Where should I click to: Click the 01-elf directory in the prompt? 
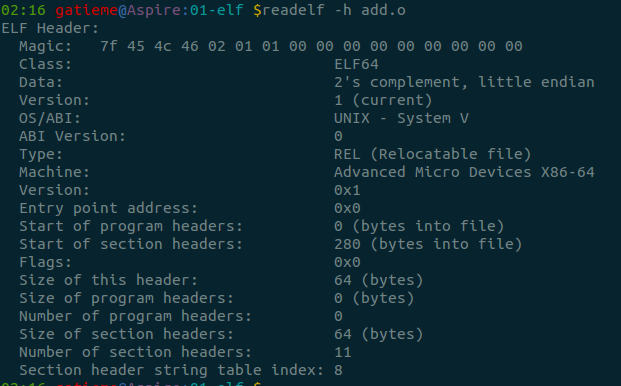[216, 10]
